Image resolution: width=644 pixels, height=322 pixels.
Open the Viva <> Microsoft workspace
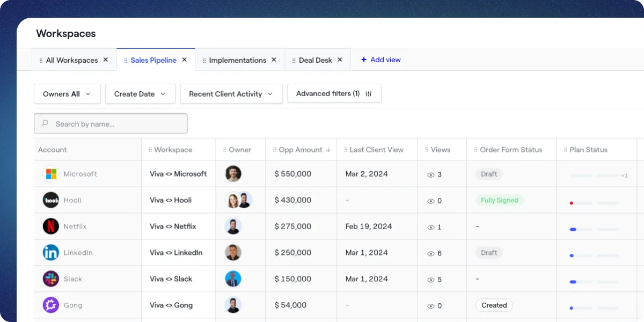[178, 174]
